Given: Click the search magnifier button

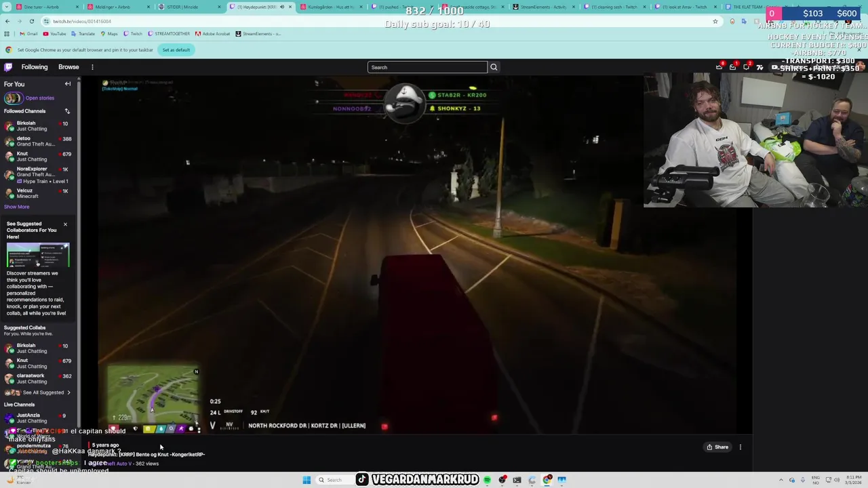Looking at the screenshot, I should point(494,67).
